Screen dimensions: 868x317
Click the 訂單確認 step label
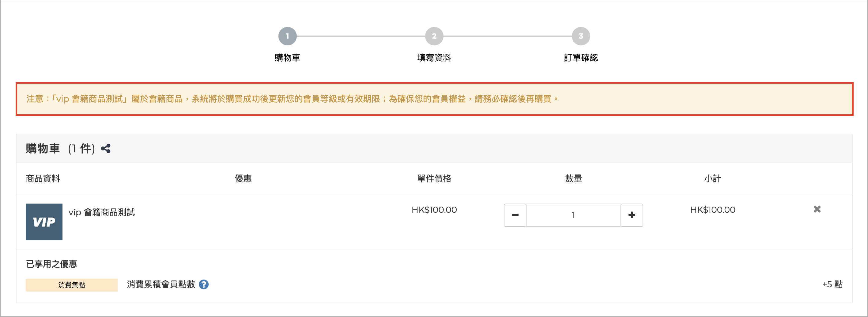click(x=581, y=58)
